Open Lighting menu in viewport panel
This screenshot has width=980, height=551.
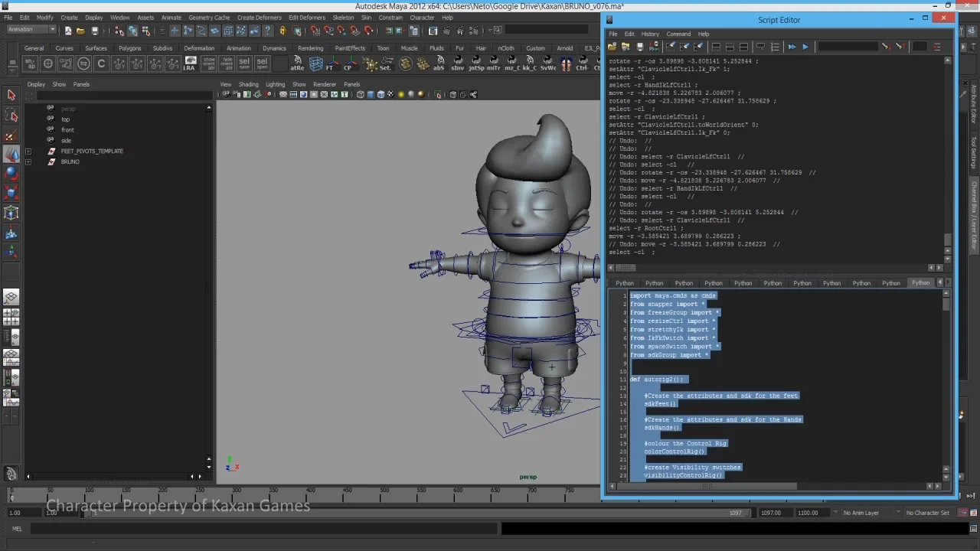[275, 84]
